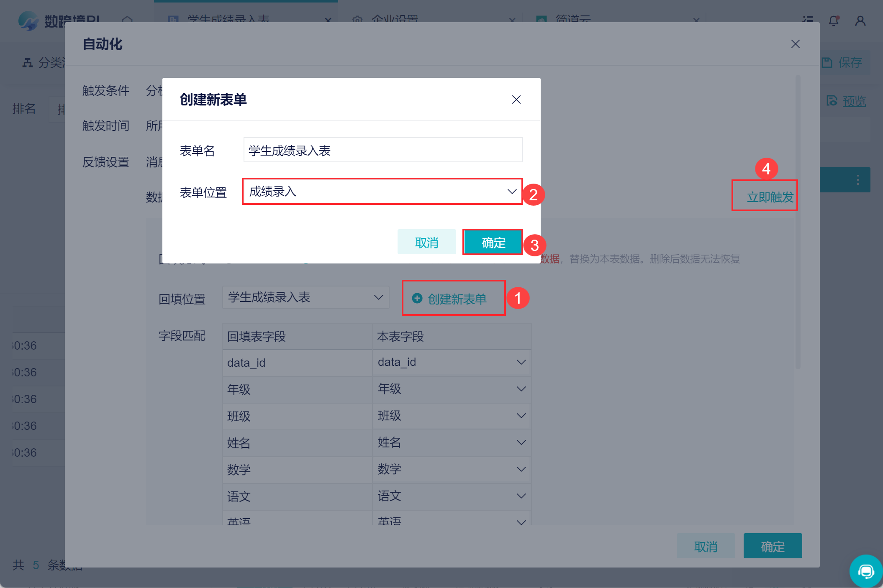Click 取消 in the 创建新表单 dialog
The height and width of the screenshot is (588, 883).
[426, 242]
